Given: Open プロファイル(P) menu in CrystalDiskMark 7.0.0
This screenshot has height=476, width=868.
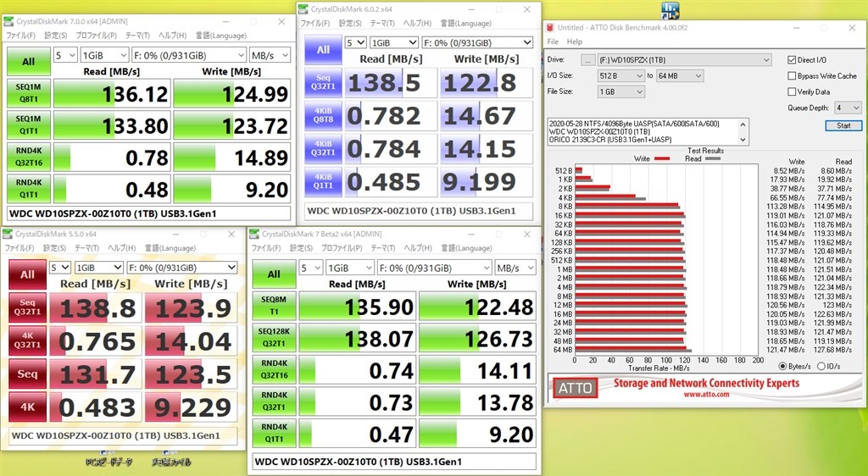Looking at the screenshot, I should (x=96, y=36).
